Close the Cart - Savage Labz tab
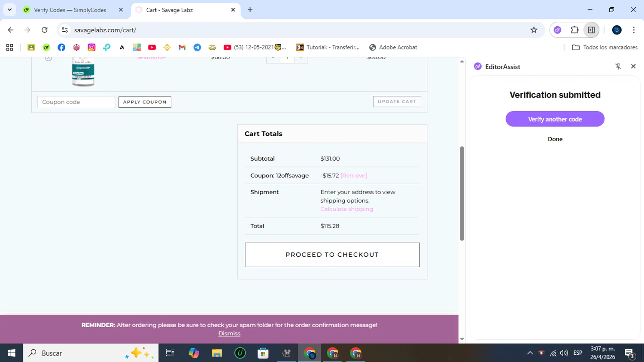Viewport: 644px width, 362px height. click(233, 9)
